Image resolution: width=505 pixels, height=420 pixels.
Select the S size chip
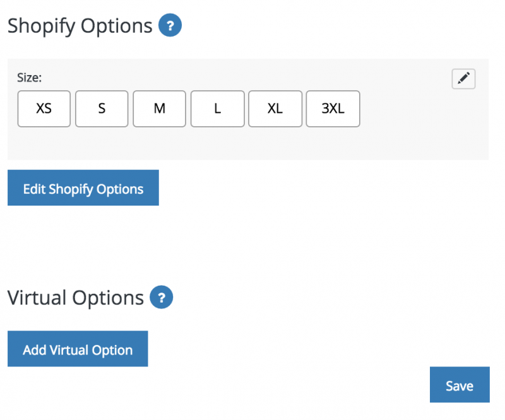101,109
